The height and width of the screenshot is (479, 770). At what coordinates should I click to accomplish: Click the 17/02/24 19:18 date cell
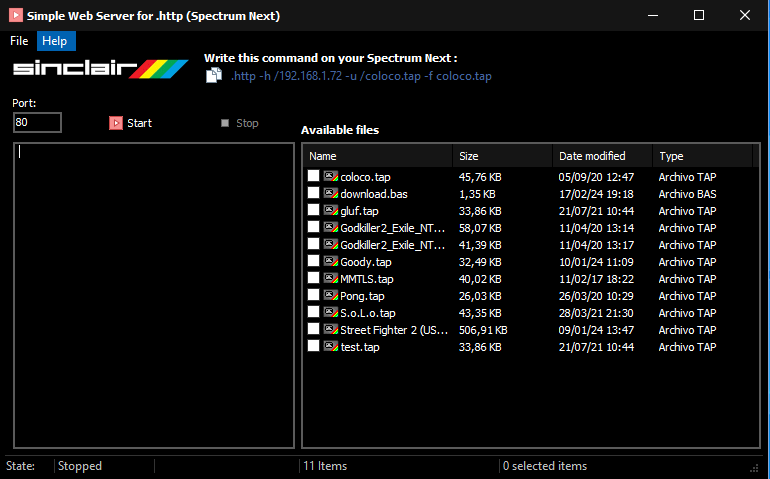(x=596, y=194)
